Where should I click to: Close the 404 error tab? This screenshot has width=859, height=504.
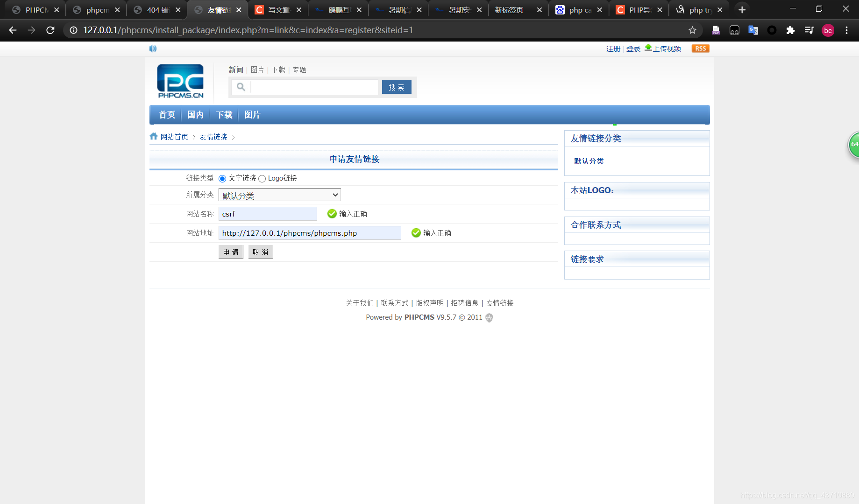coord(178,10)
